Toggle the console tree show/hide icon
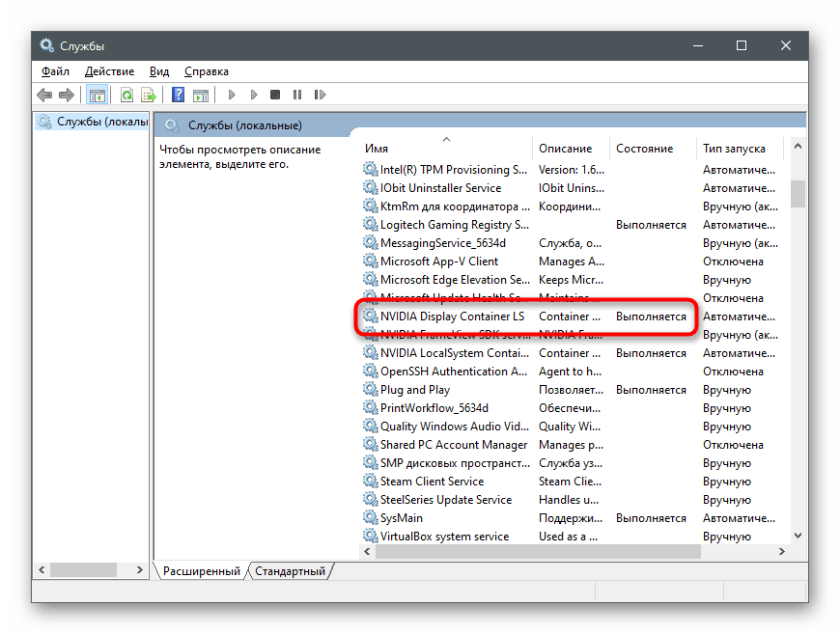Image resolution: width=840 pixels, height=634 pixels. click(97, 96)
